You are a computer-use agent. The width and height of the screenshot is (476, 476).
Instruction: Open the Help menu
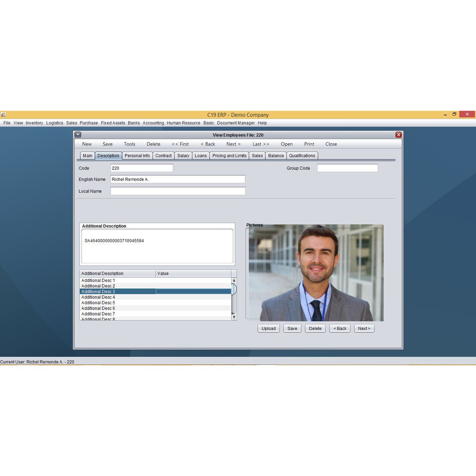[x=262, y=123]
